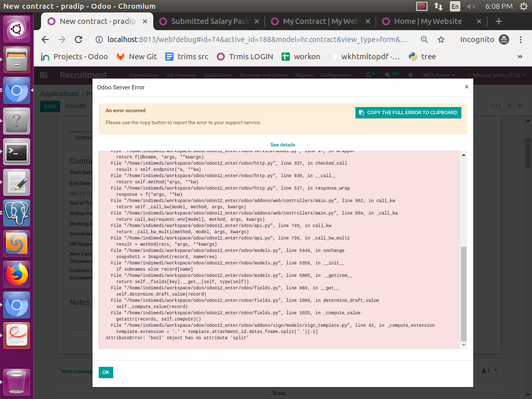Adjust volume via the muted speaker icon
This screenshot has width=532, height=399.
(x=471, y=7)
